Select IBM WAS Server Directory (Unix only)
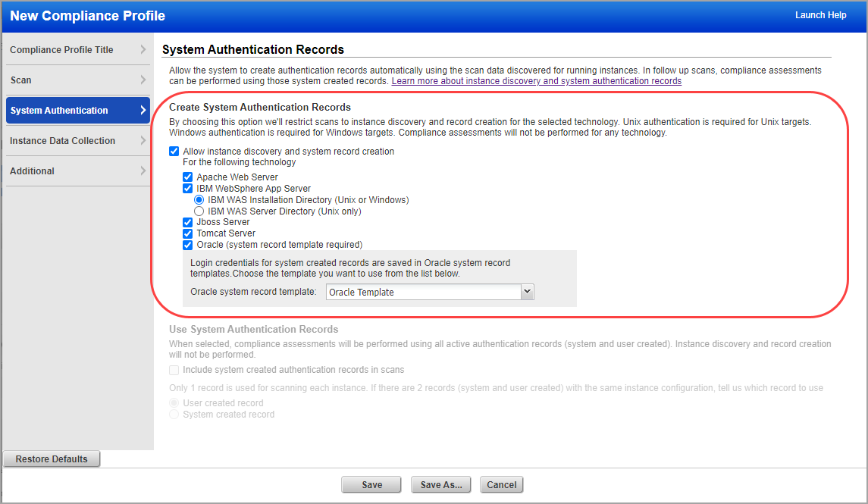The width and height of the screenshot is (868, 504). [199, 211]
